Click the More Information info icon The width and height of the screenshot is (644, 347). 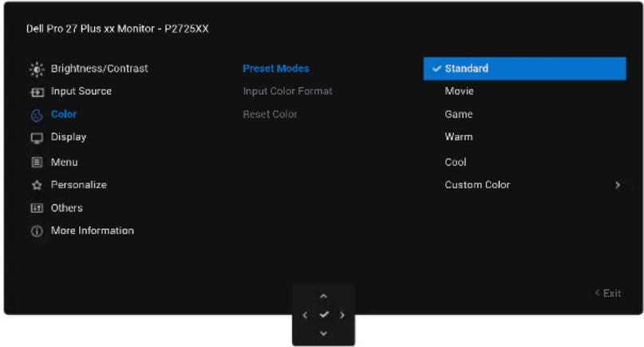click(37, 231)
